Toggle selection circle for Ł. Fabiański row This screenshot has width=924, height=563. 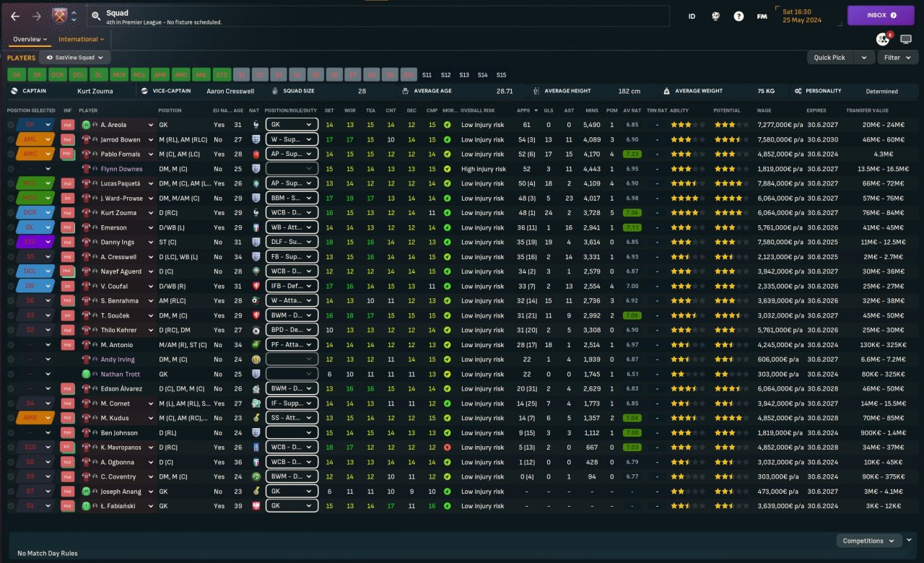pyautogui.click(x=10, y=506)
